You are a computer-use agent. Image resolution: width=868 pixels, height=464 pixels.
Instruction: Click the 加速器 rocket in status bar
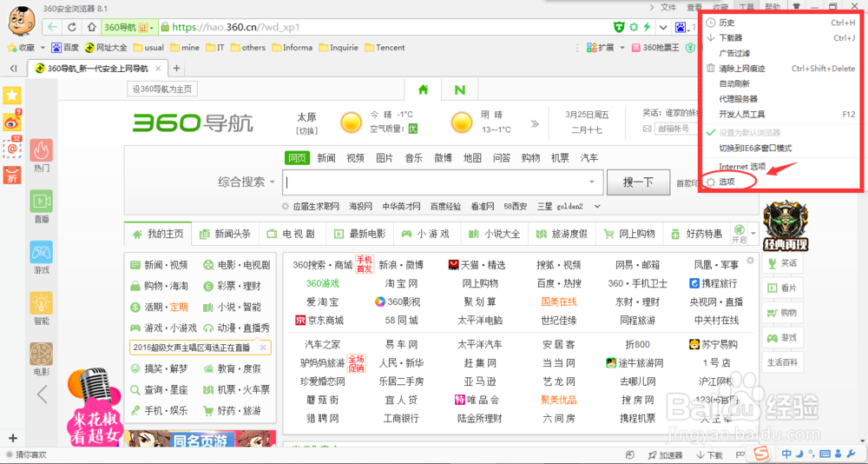pos(666,455)
